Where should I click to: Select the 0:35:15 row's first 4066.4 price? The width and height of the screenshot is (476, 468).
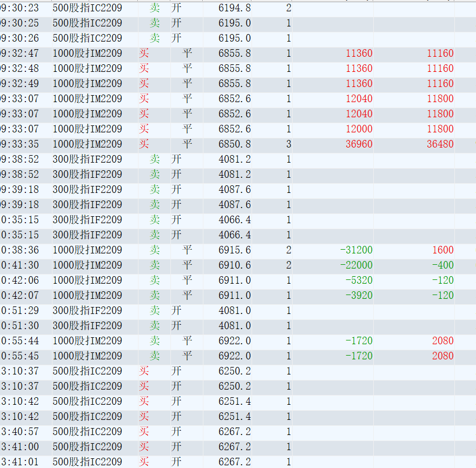235,220
